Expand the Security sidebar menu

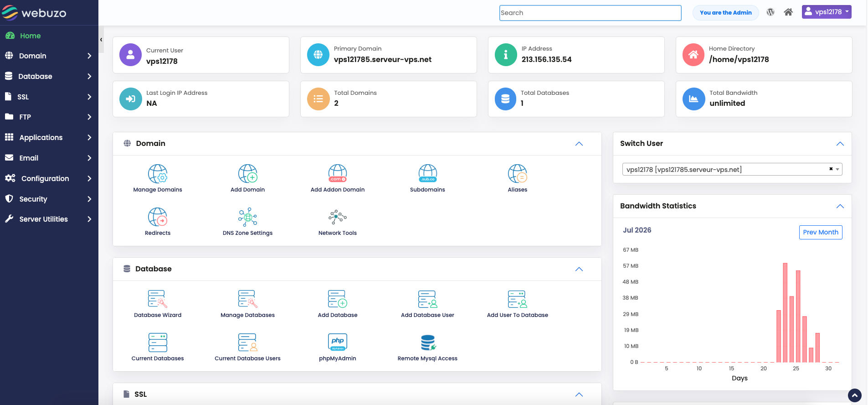(49, 199)
